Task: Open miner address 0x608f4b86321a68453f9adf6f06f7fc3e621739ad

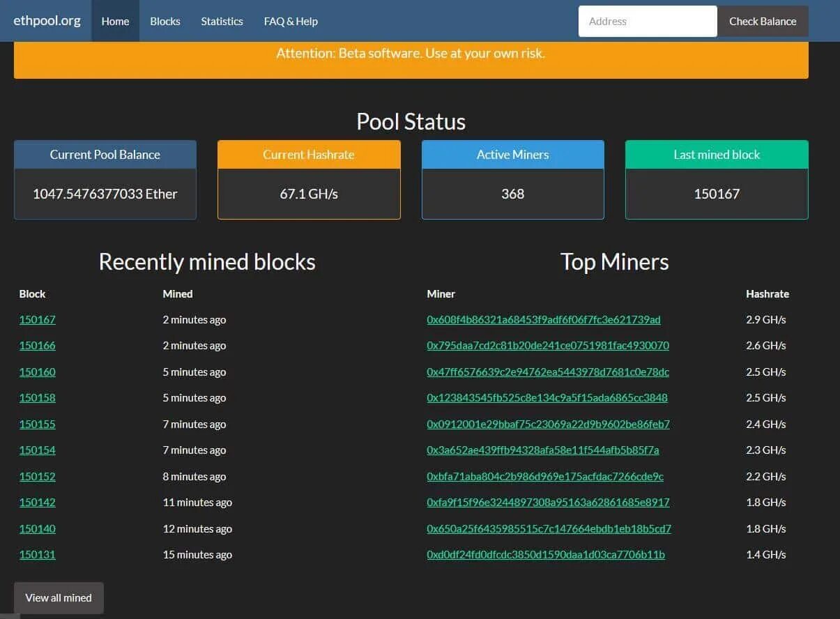Action: pyautogui.click(x=544, y=320)
